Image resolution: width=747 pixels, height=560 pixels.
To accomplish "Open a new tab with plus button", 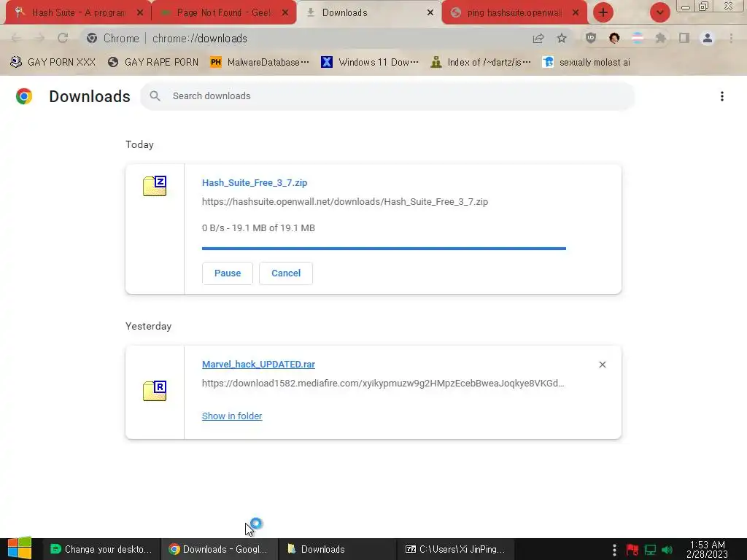I will click(603, 12).
